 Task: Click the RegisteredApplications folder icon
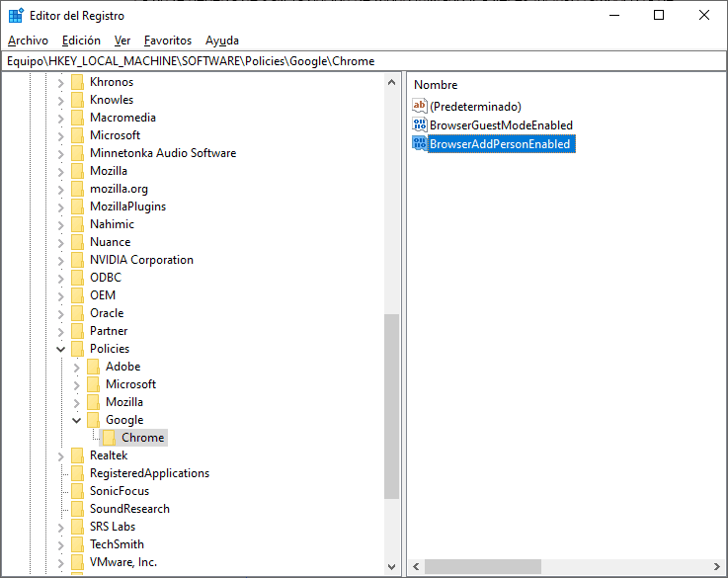[77, 473]
